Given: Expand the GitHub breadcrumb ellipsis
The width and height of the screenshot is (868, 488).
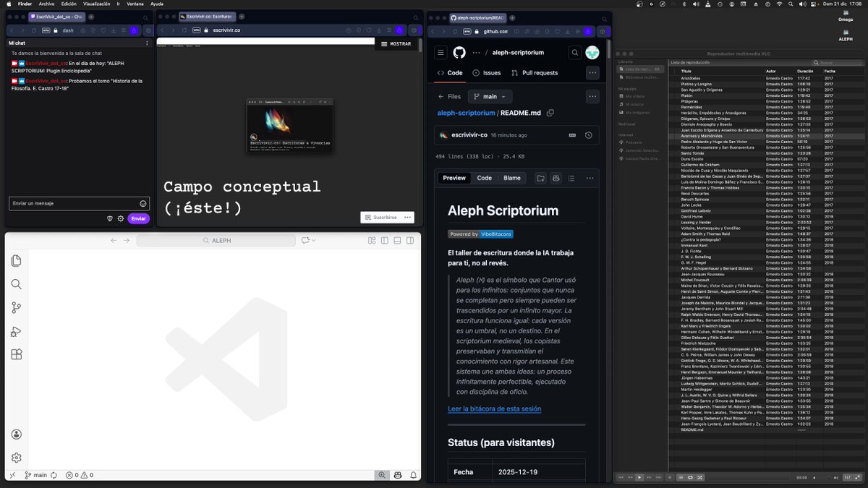Looking at the screenshot, I should tap(477, 53).
